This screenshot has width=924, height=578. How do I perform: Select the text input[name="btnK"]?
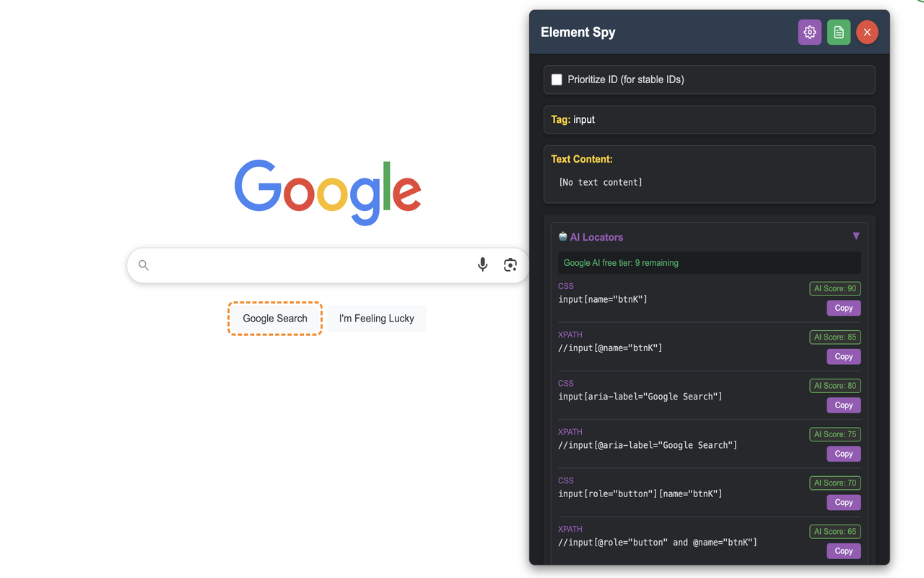coord(603,299)
